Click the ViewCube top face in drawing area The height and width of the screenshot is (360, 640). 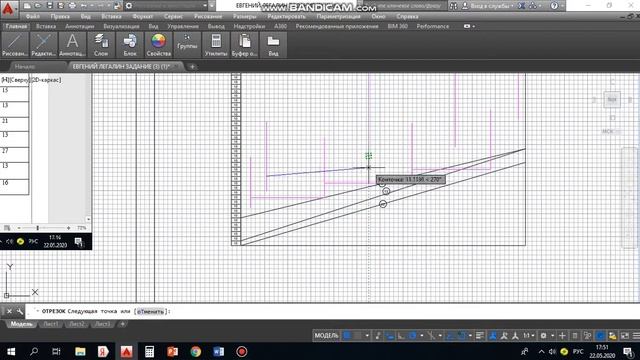(x=612, y=100)
